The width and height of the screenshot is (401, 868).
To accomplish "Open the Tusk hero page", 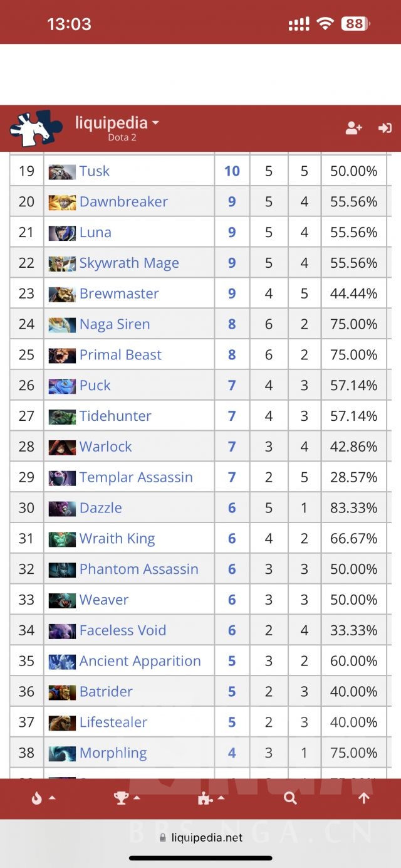I will pos(94,171).
